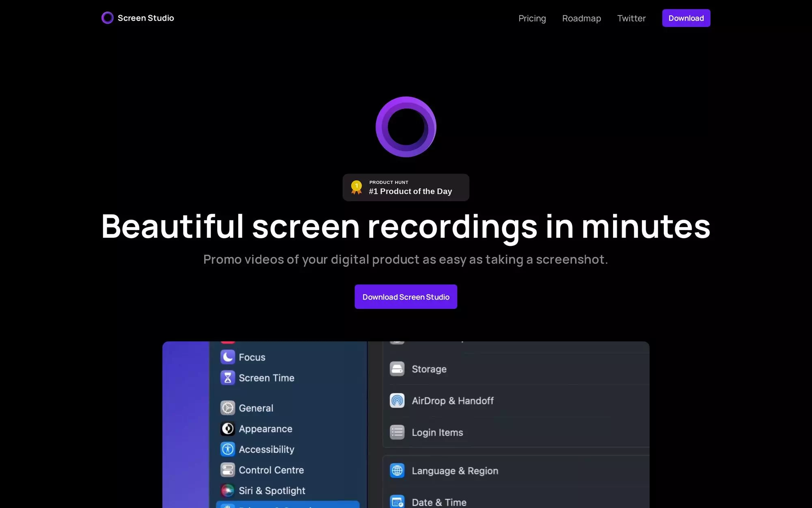This screenshot has height=508, width=812.
Task: Select General text in the sidebar
Action: [x=256, y=408]
